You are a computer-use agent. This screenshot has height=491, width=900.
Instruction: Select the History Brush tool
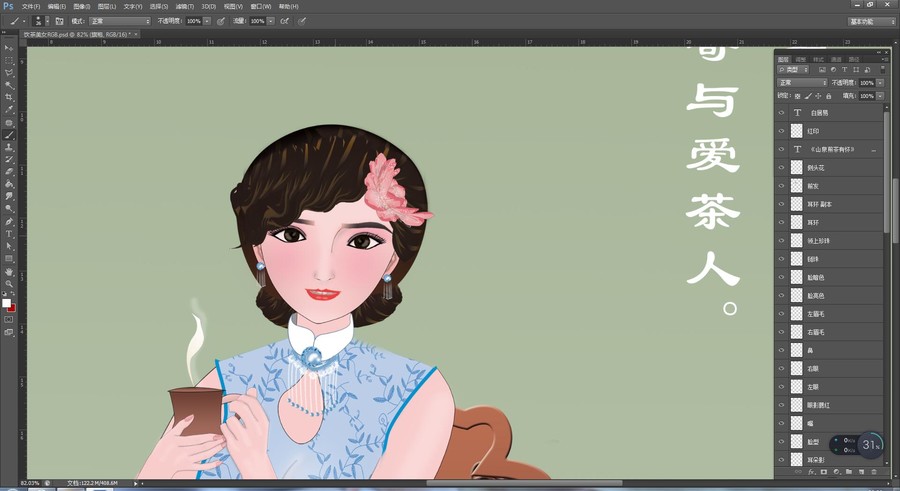click(x=9, y=160)
